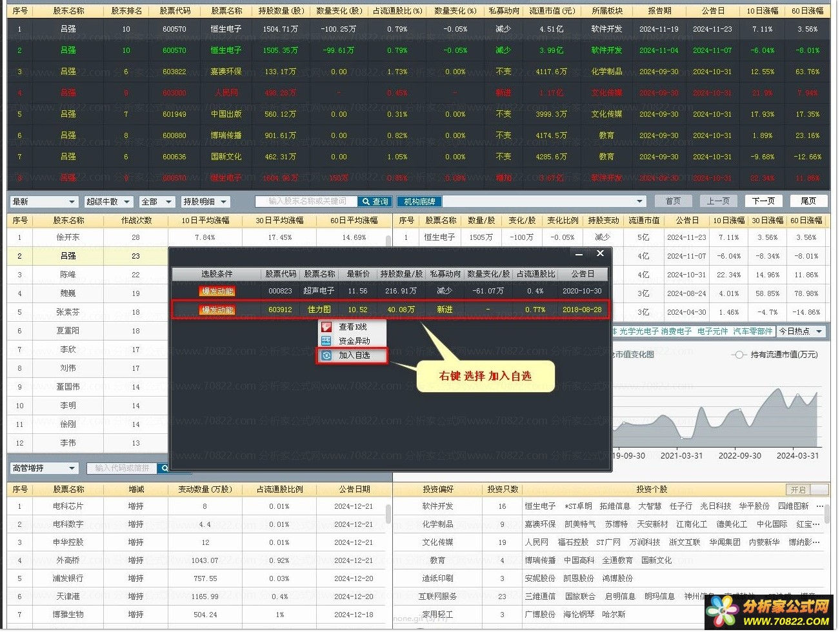
Task: Click 电科芯片 in 增持 table
Action: (68, 507)
